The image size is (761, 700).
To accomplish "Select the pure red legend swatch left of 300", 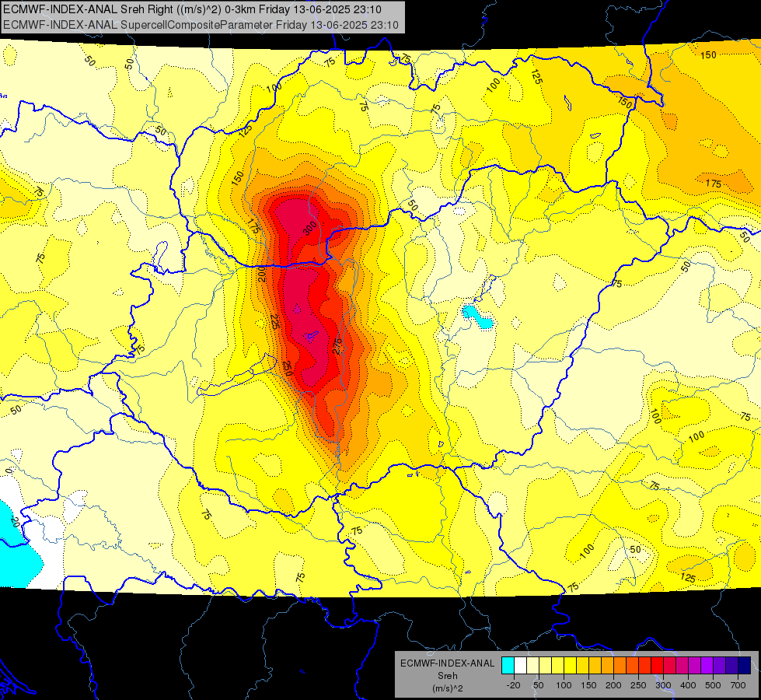I will [658, 666].
